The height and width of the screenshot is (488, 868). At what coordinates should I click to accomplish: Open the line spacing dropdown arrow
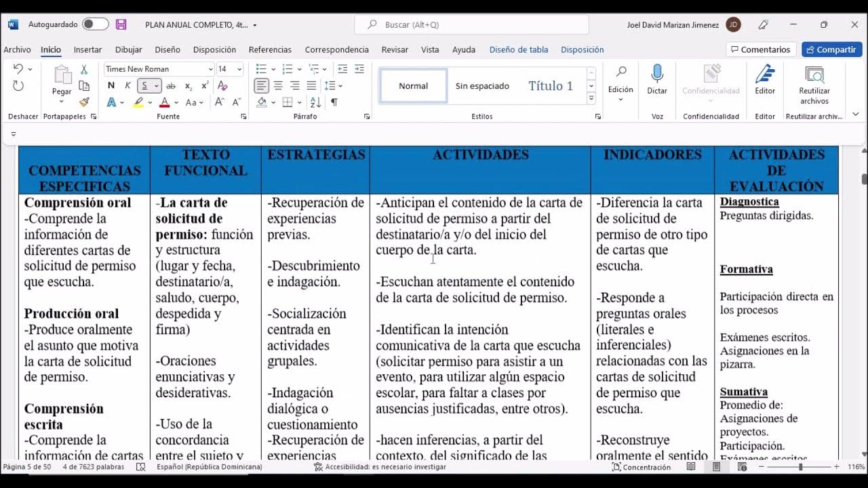click(340, 86)
